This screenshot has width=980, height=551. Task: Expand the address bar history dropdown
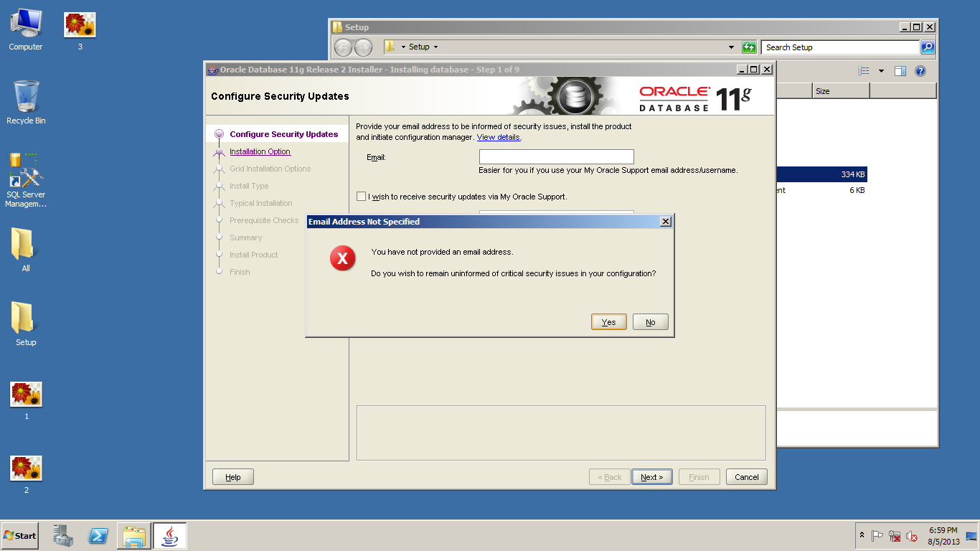click(731, 47)
